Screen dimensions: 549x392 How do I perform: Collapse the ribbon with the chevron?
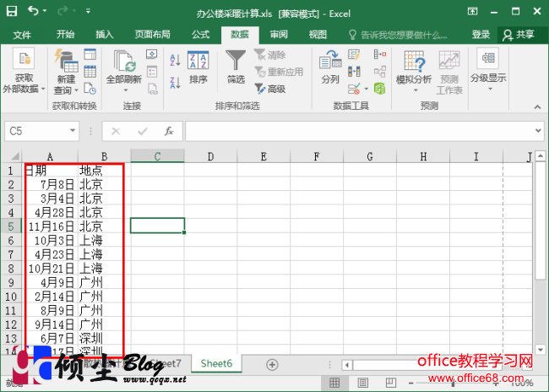pos(537,106)
